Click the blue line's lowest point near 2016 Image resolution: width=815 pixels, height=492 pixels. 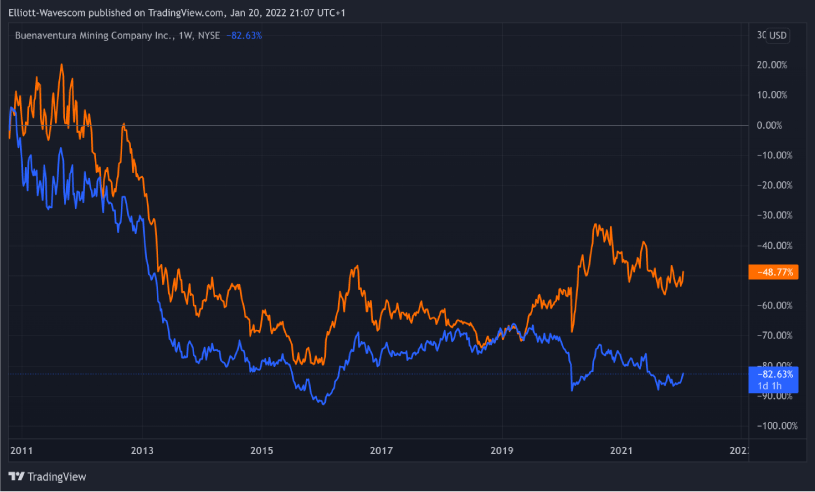[321, 403]
